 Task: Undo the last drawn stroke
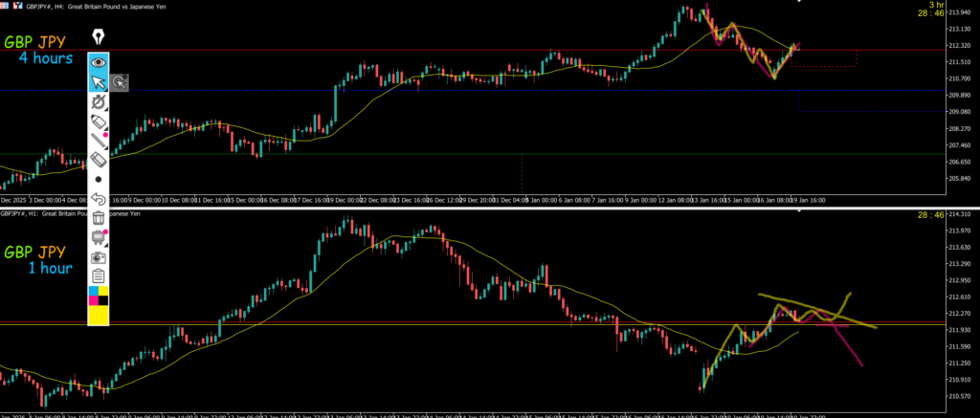98,199
